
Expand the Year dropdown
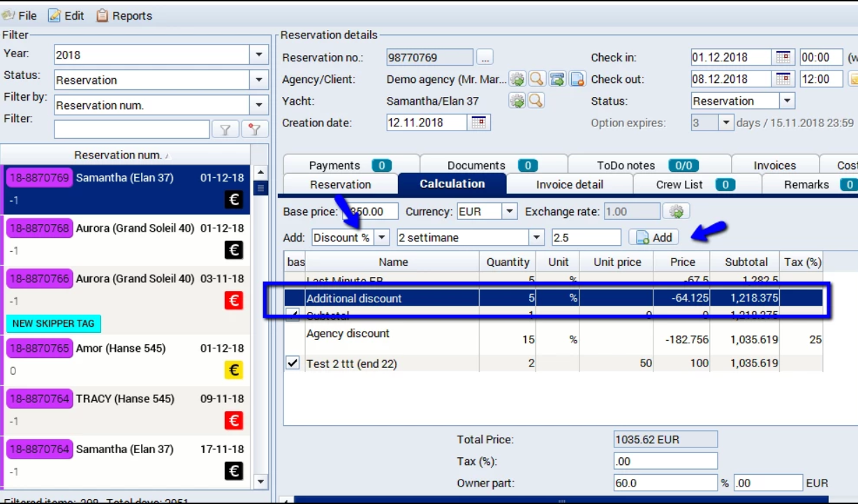[x=259, y=54]
